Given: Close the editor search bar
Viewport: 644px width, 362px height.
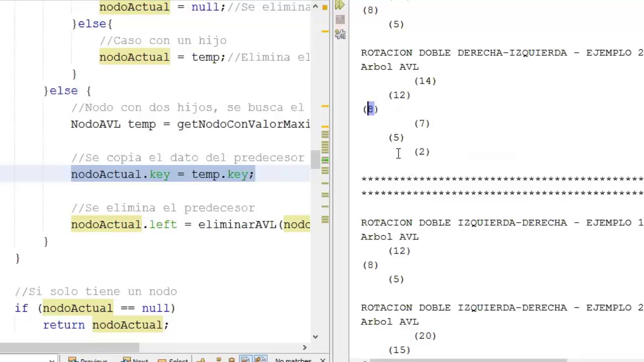Looking at the screenshot, I should [x=323, y=360].
